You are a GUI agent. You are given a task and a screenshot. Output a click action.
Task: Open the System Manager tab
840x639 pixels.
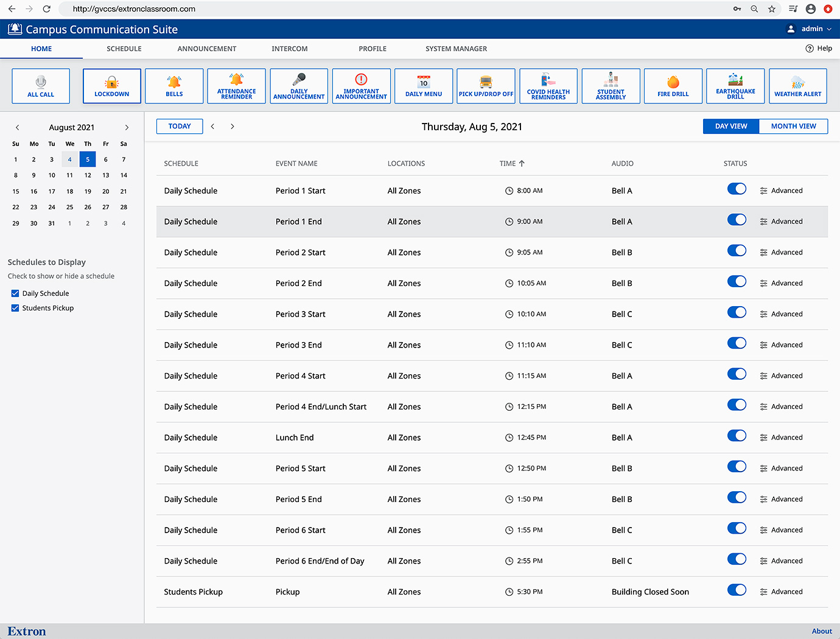tap(456, 49)
